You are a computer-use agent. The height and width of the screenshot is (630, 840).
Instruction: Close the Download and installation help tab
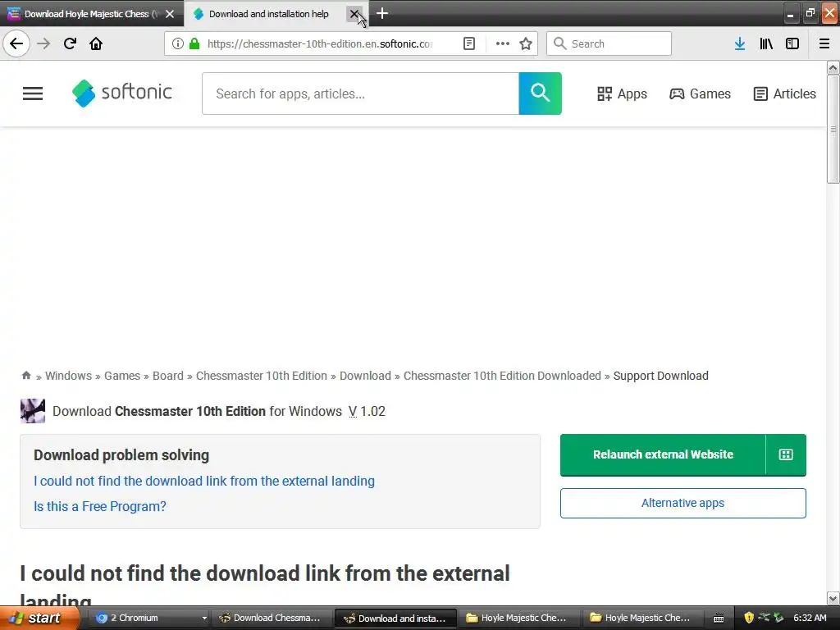(x=354, y=14)
